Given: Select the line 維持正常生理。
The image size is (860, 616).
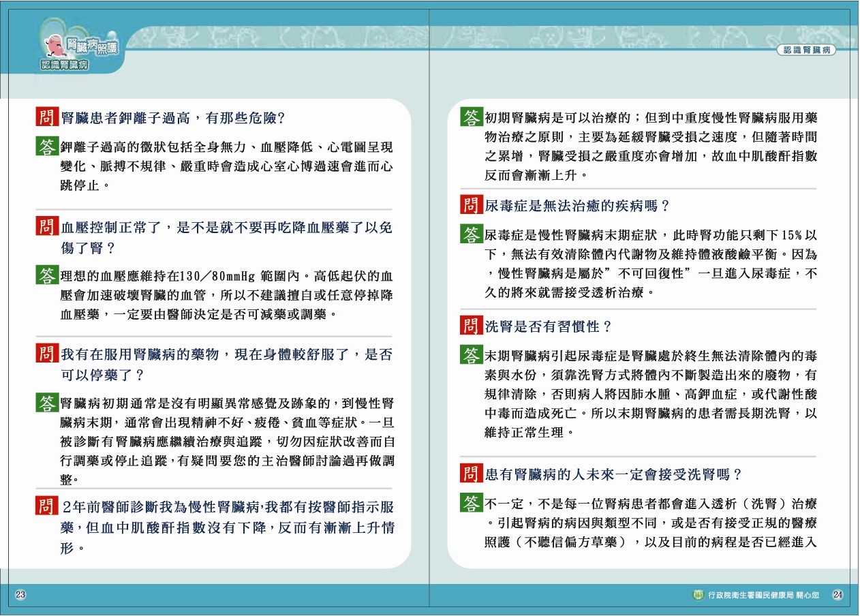Looking at the screenshot, I should pos(530,432).
